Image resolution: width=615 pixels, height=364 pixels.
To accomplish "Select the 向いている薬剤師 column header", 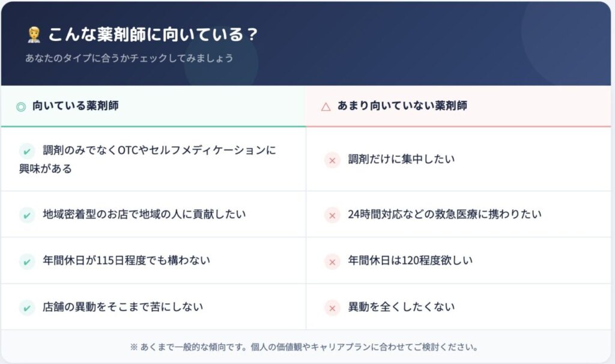I will [x=75, y=106].
